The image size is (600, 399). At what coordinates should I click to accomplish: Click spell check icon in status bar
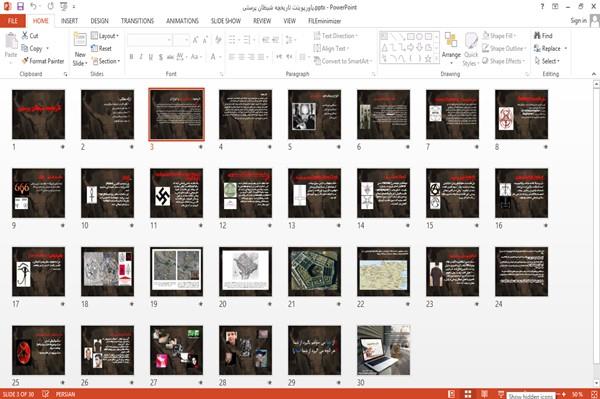[x=46, y=394]
